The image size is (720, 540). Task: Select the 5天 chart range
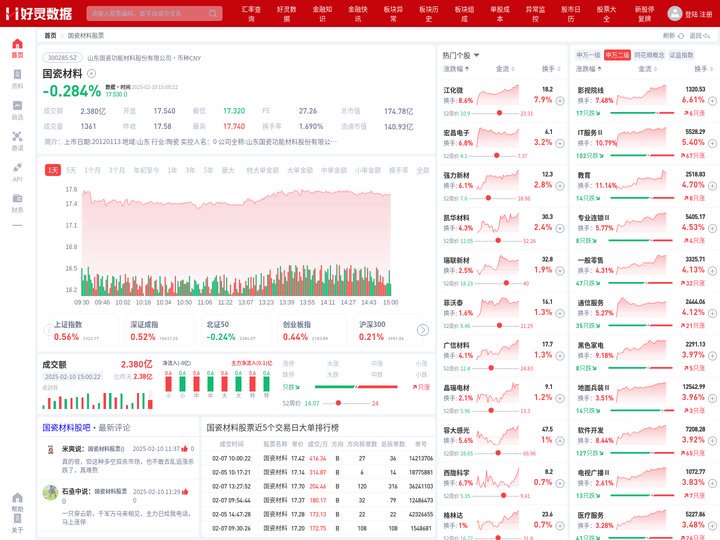(71, 170)
